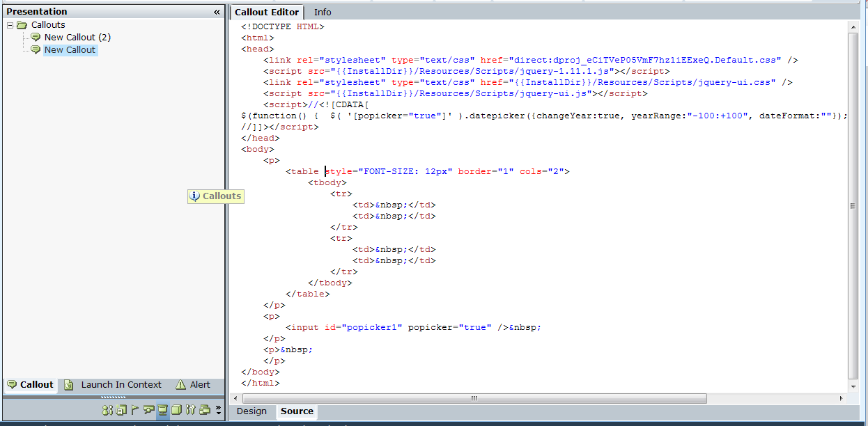Select the New Callout (2) tree item
Viewport: 868px width, 426px height.
(77, 38)
